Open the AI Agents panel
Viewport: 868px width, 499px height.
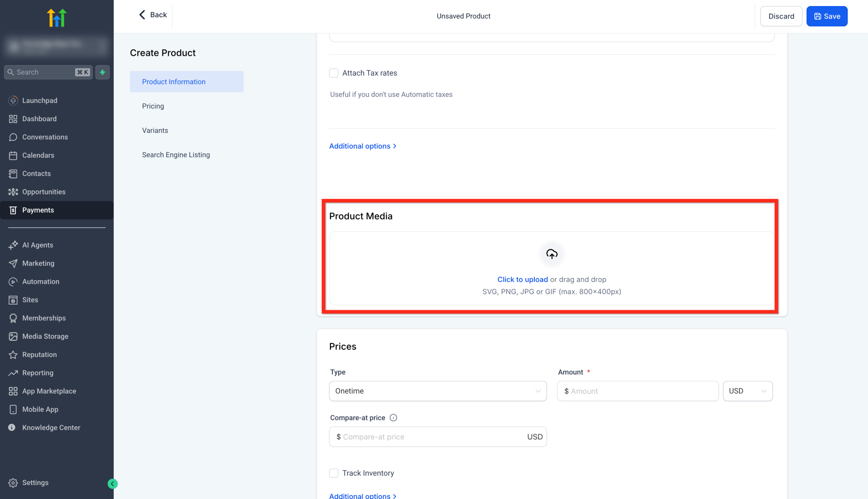(37, 245)
